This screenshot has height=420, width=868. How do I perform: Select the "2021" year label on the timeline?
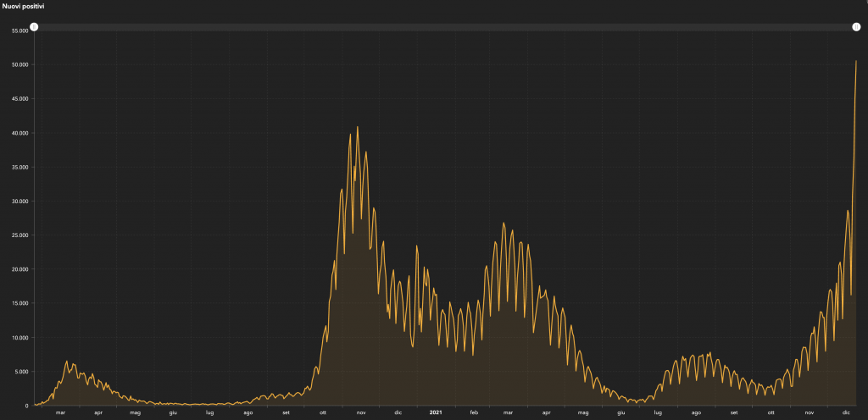[x=436, y=412]
